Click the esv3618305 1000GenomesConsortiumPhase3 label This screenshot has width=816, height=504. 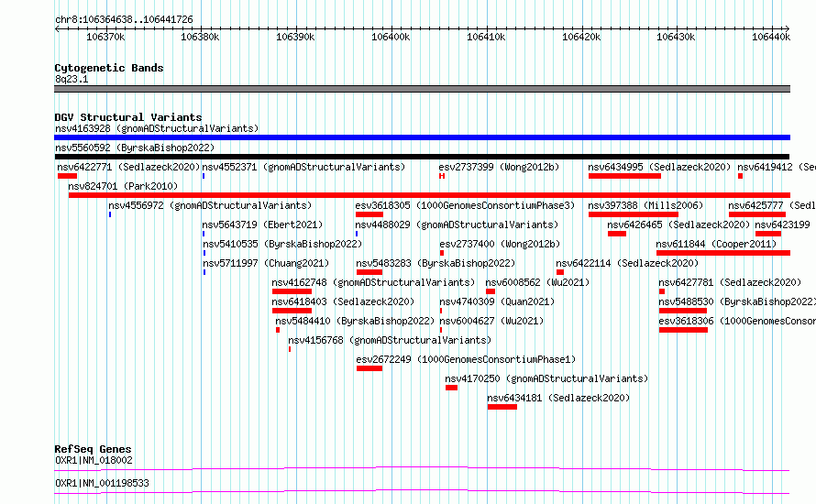pyautogui.click(x=465, y=205)
